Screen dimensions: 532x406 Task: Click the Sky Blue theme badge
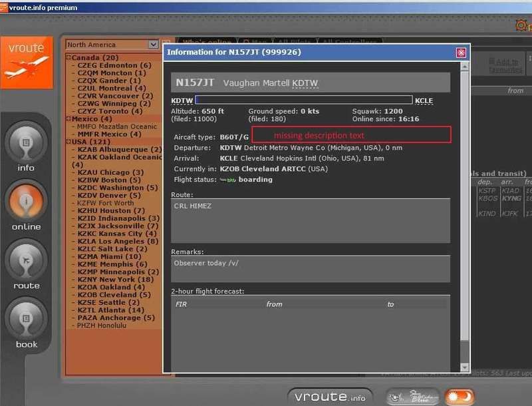coord(412,396)
